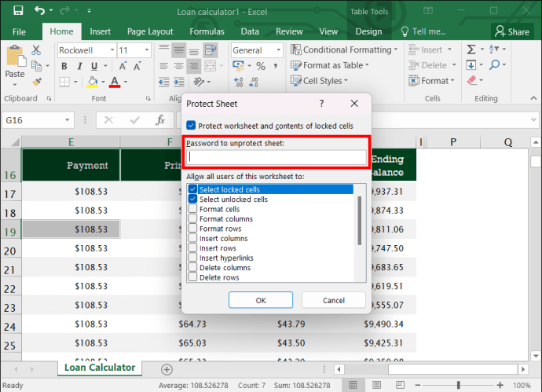Confirm Protect Sheet with OK
The image size is (542, 392).
click(x=261, y=300)
